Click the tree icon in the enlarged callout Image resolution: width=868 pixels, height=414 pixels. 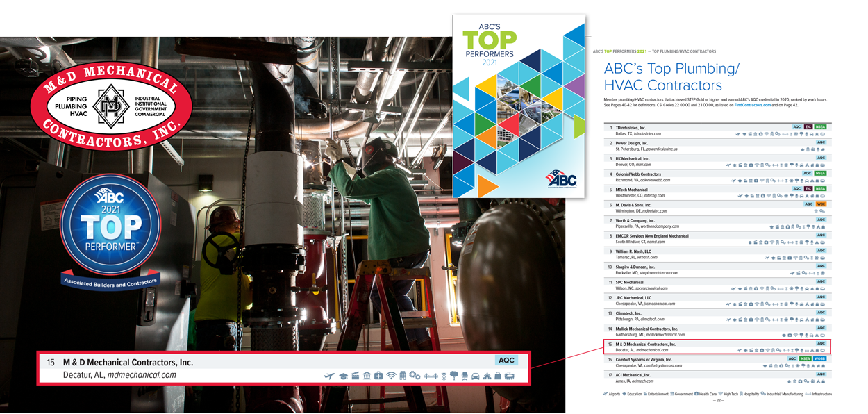tap(454, 376)
